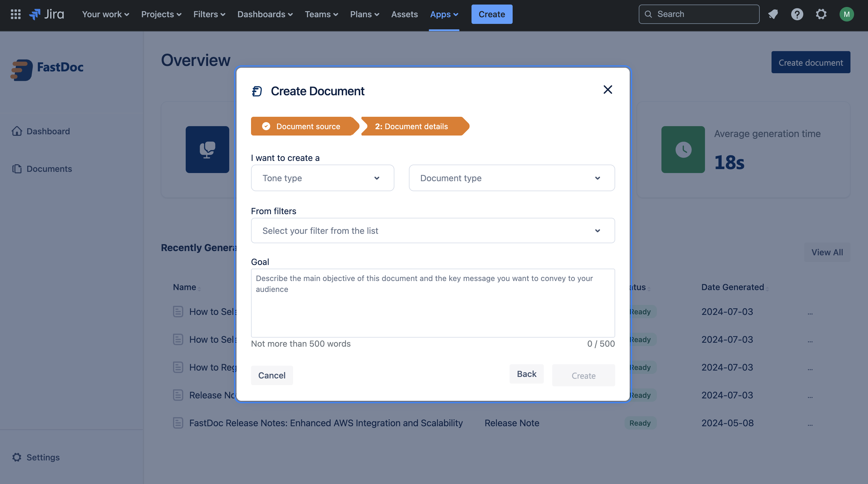
Task: Click the dark blue documents stat icon
Action: point(207,149)
